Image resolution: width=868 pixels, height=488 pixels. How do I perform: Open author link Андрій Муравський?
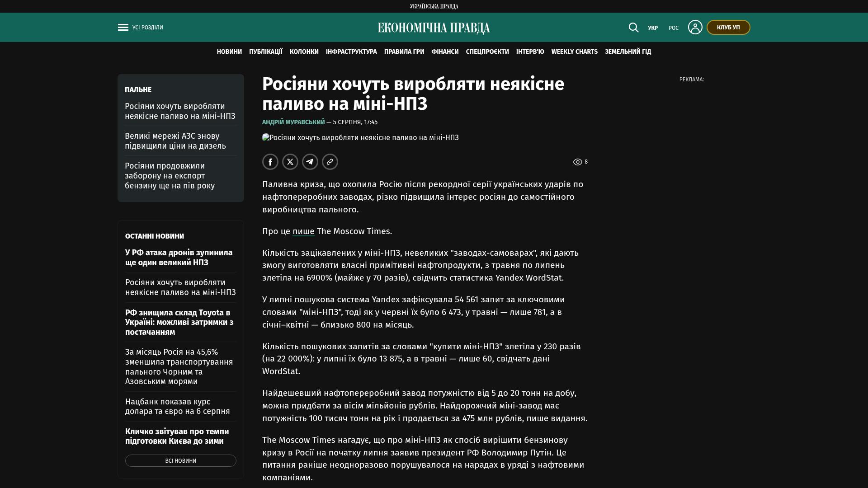293,122
